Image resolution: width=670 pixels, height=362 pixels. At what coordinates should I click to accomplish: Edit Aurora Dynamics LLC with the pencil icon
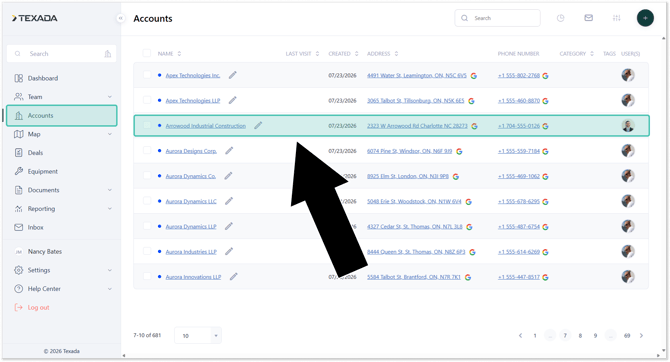tap(229, 201)
